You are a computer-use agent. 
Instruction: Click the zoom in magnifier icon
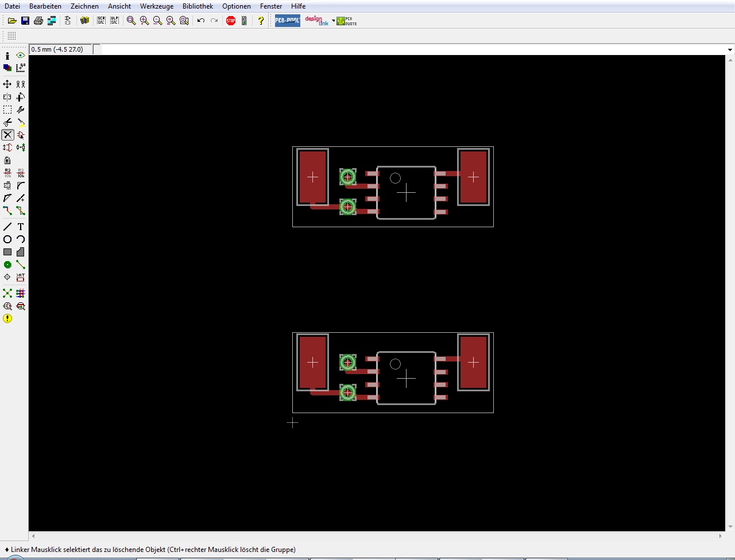tap(145, 21)
